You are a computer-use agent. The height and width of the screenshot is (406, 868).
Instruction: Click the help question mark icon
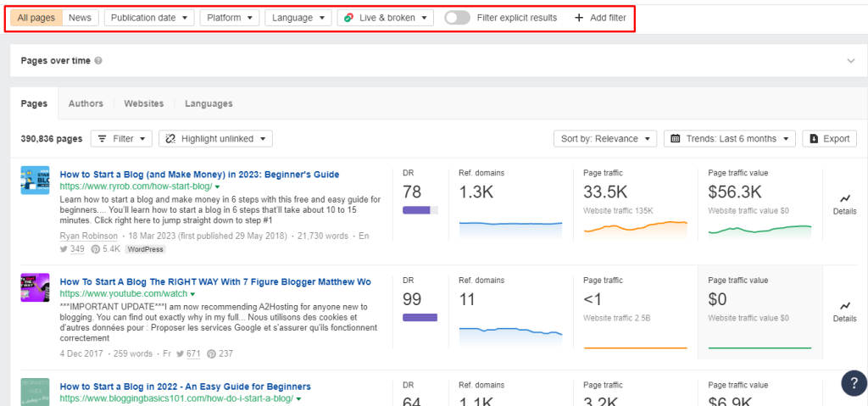point(853,383)
